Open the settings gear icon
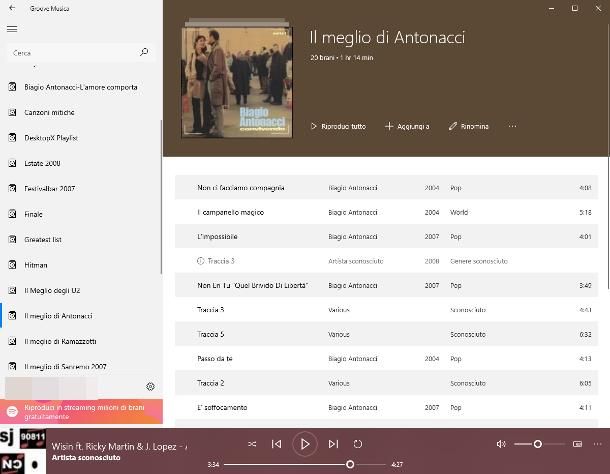The image size is (610, 474). click(x=151, y=386)
